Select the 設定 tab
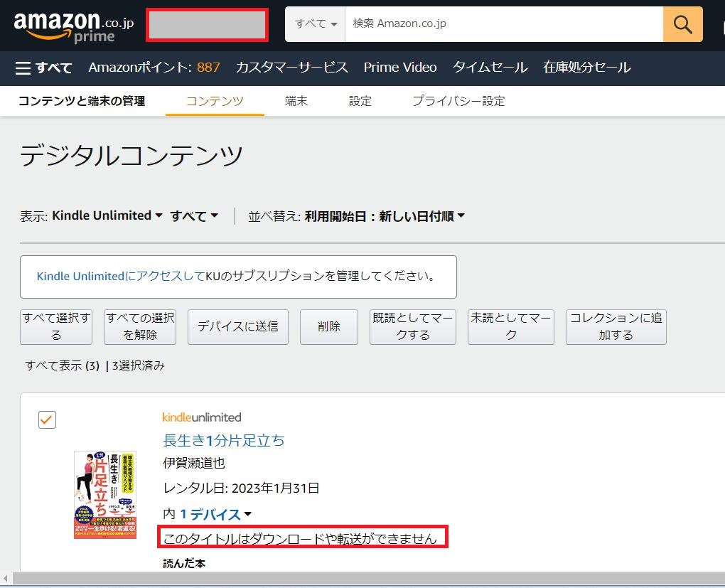Image resolution: width=725 pixels, height=588 pixels. click(360, 101)
